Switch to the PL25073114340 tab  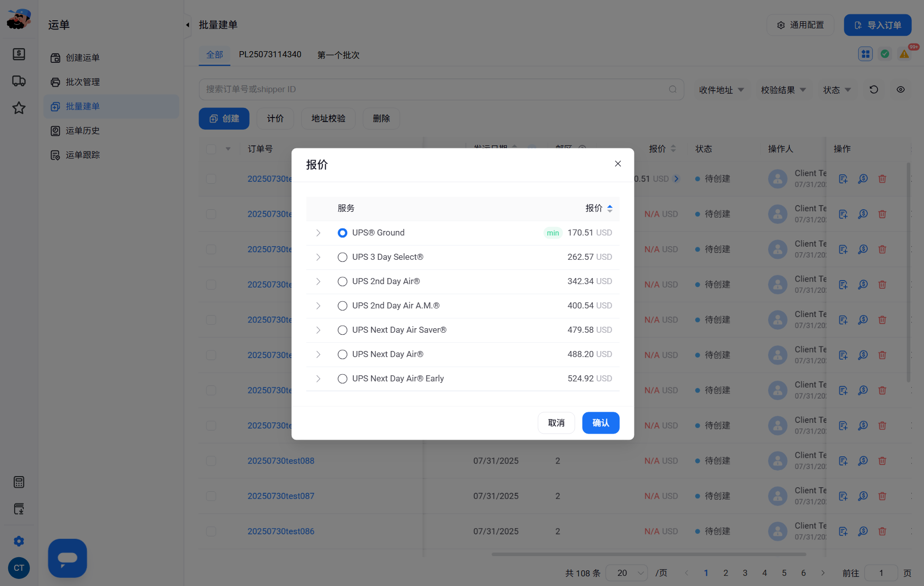pyautogui.click(x=270, y=55)
